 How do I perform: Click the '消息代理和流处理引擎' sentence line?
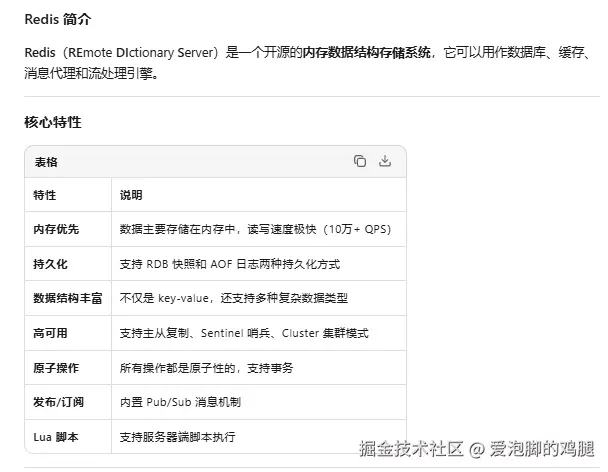[92, 73]
